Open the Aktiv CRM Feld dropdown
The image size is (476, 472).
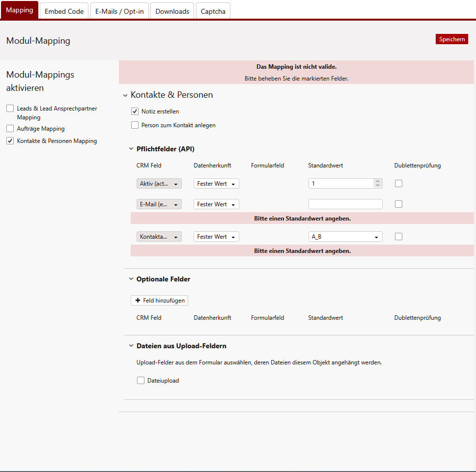159,184
